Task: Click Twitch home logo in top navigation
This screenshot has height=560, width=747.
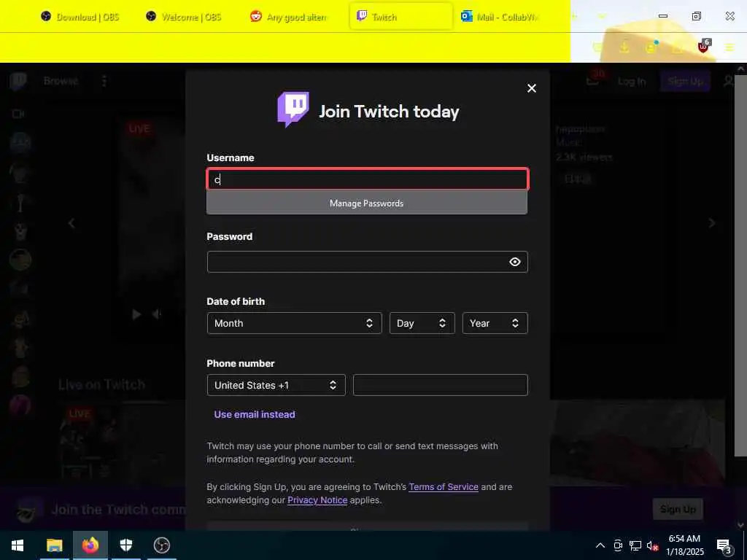Action: (18, 81)
